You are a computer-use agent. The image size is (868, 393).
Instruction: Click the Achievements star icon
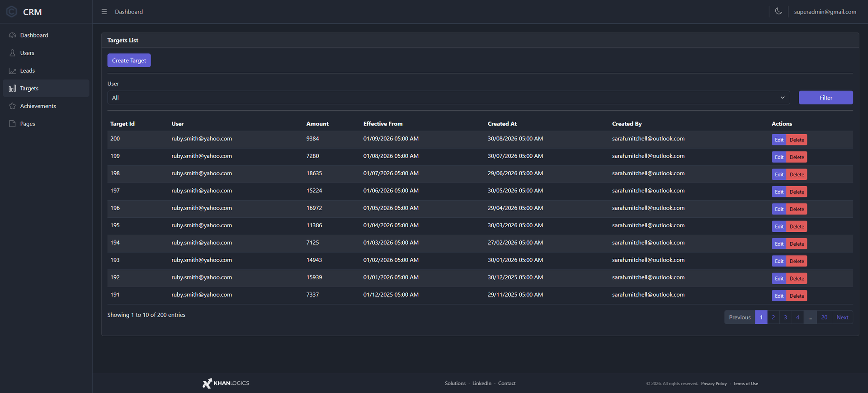click(12, 106)
